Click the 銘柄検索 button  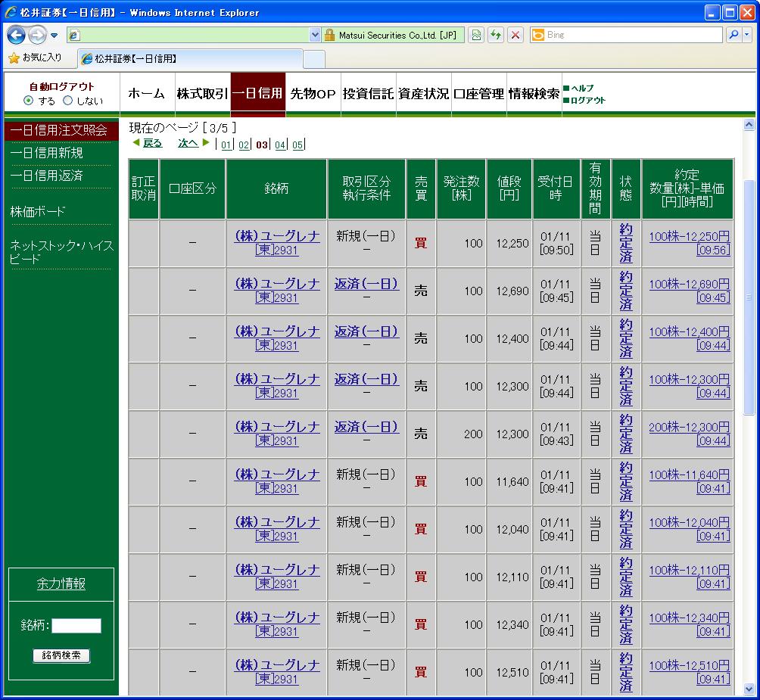[x=61, y=655]
